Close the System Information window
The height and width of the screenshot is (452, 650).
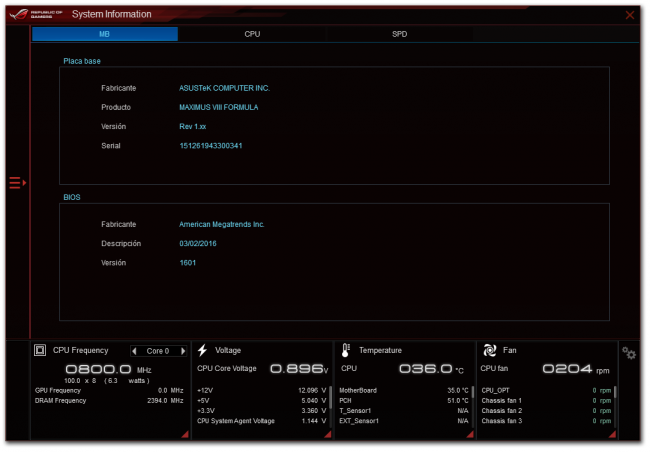click(x=629, y=15)
